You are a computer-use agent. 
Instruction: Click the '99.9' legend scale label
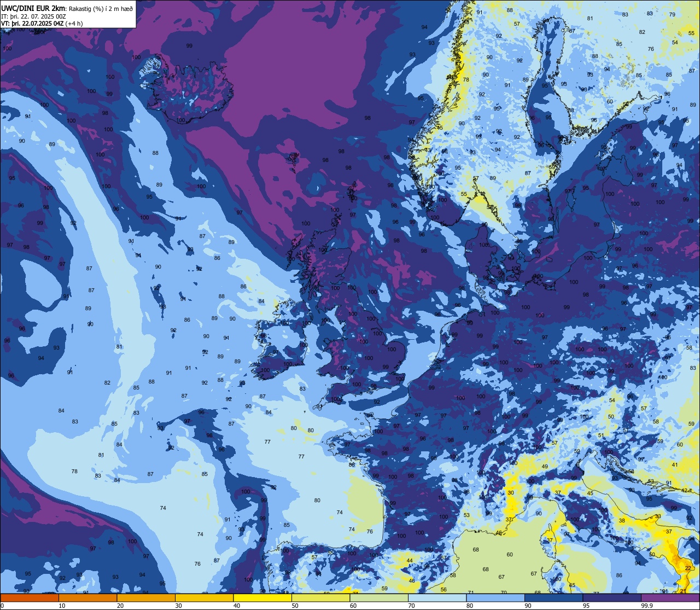pos(647,606)
